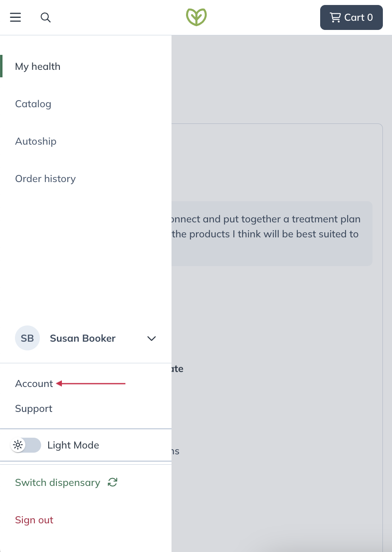The width and height of the screenshot is (392, 552).
Task: Open the Support link
Action: pos(34,409)
